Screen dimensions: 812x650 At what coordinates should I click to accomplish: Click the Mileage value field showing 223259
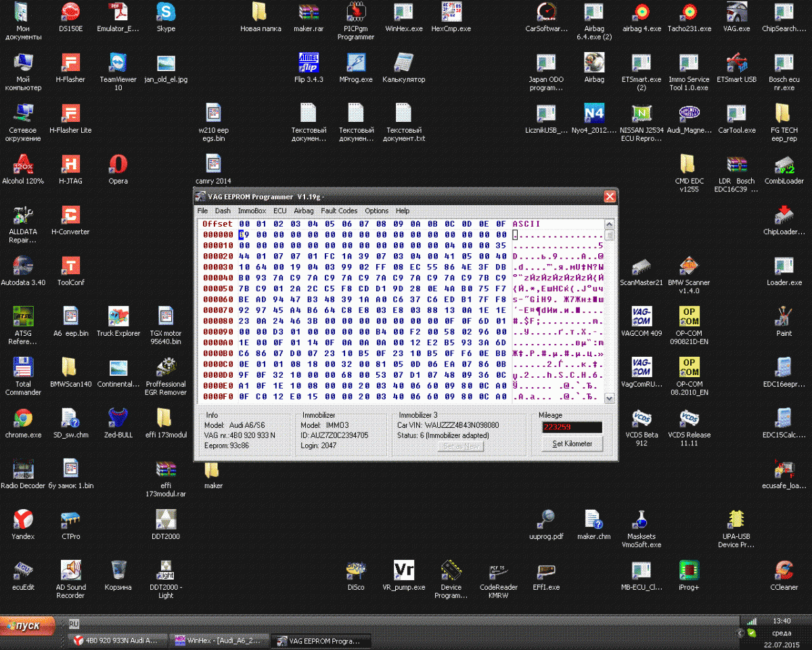[571, 427]
